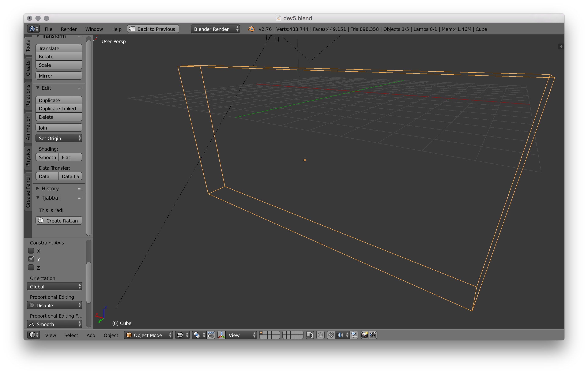Expand the History panel
Screen dimensions: 588x374
38,188
